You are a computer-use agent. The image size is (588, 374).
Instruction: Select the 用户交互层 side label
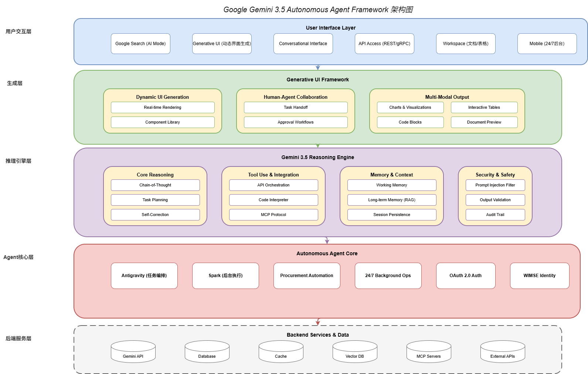(18, 31)
